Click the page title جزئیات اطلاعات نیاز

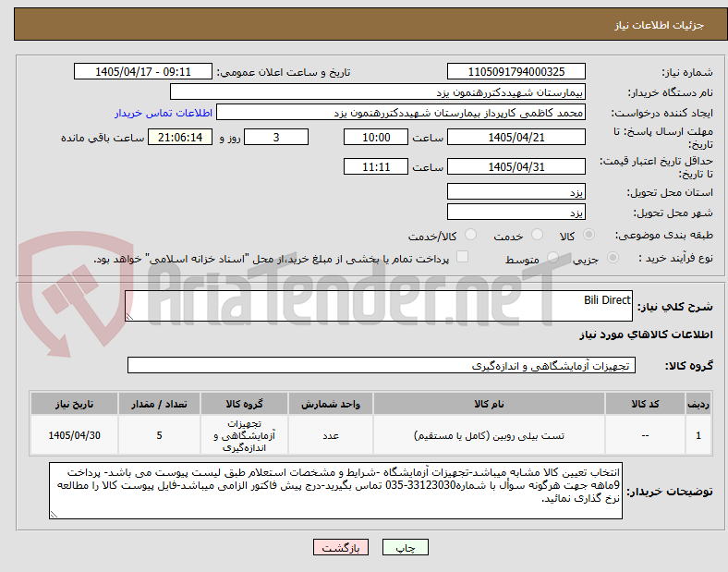pyautogui.click(x=660, y=25)
